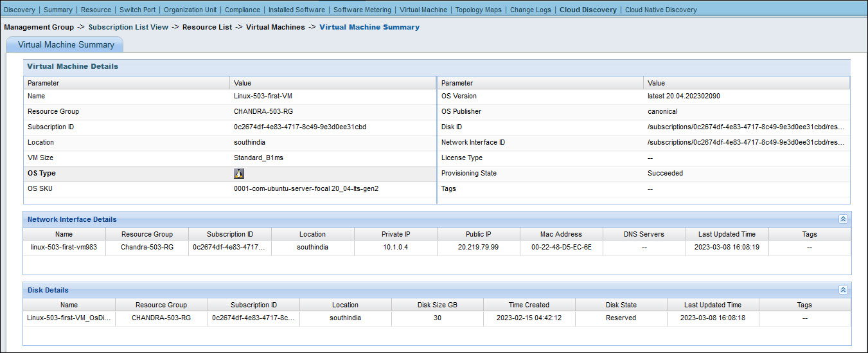Click the full Subscription ID value
This screenshot has height=353, width=868.
(300, 127)
